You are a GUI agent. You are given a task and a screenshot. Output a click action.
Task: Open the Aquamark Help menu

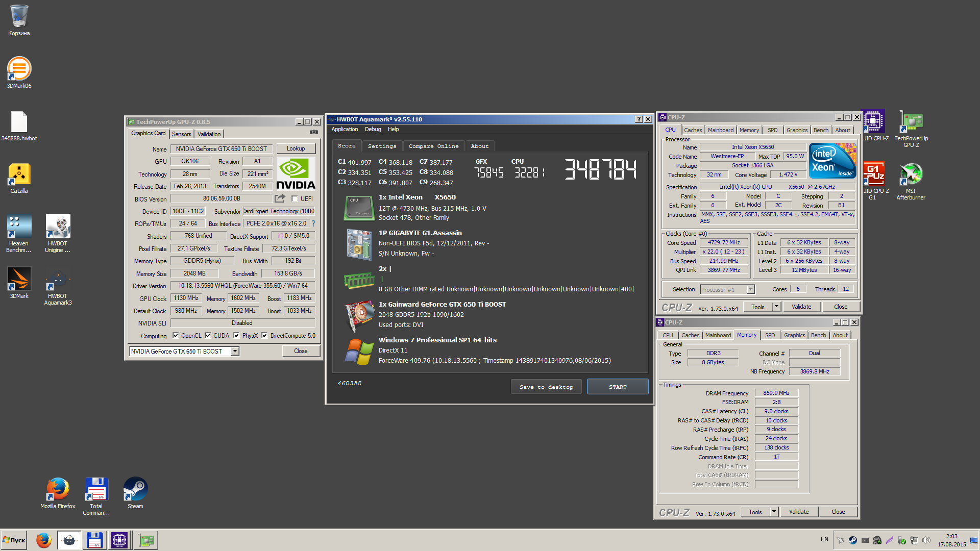pyautogui.click(x=393, y=129)
